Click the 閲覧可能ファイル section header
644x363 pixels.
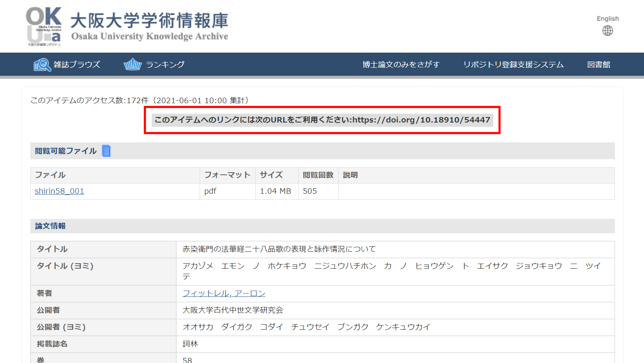coord(66,151)
